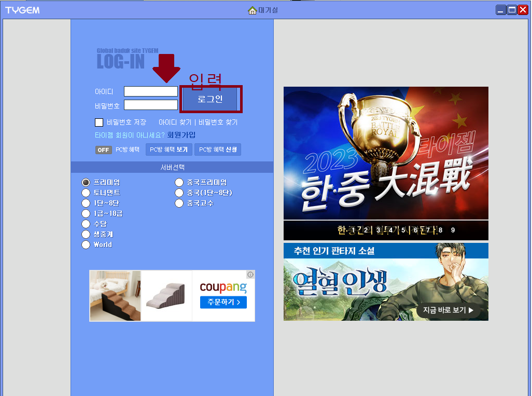Choose the 1급~18급 server

(86, 214)
